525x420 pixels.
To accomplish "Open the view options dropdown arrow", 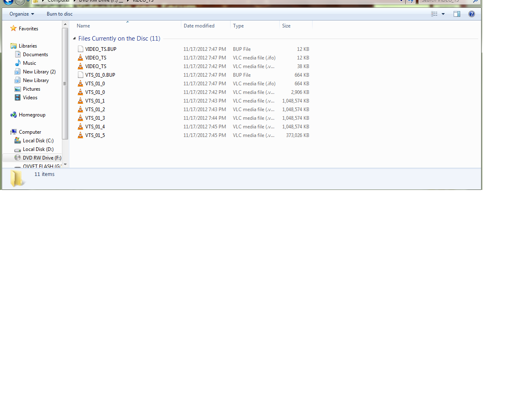I will pos(443,14).
